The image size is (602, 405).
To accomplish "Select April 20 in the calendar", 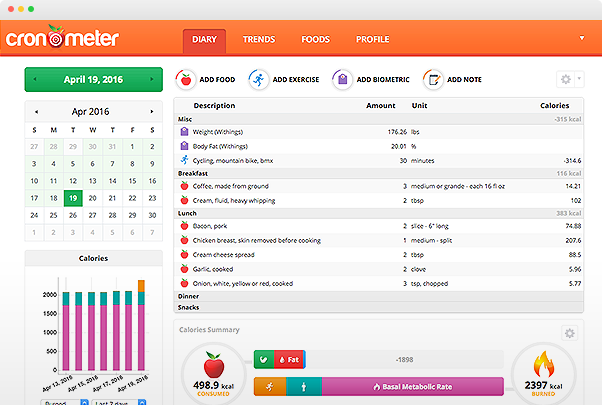I will (93, 198).
